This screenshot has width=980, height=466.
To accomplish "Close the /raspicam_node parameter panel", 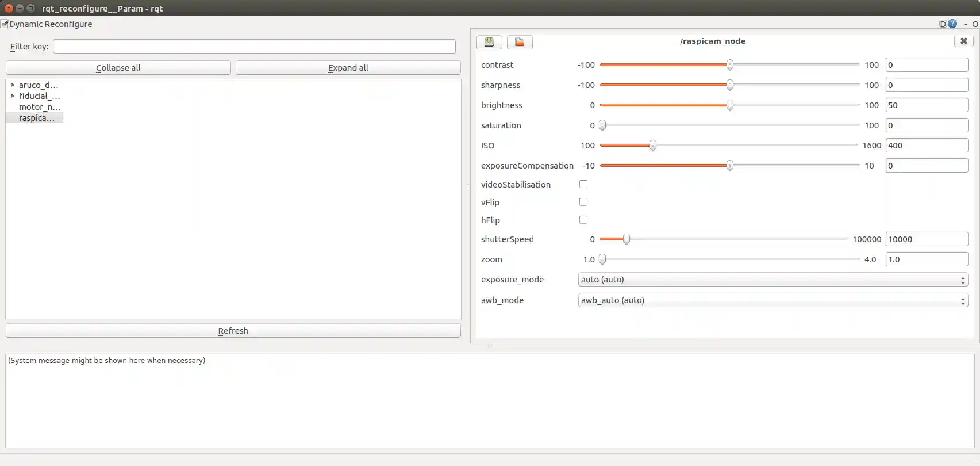I will [964, 41].
